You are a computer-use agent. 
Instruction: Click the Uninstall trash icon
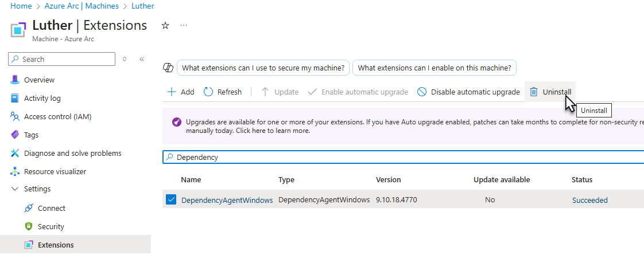pos(534,92)
